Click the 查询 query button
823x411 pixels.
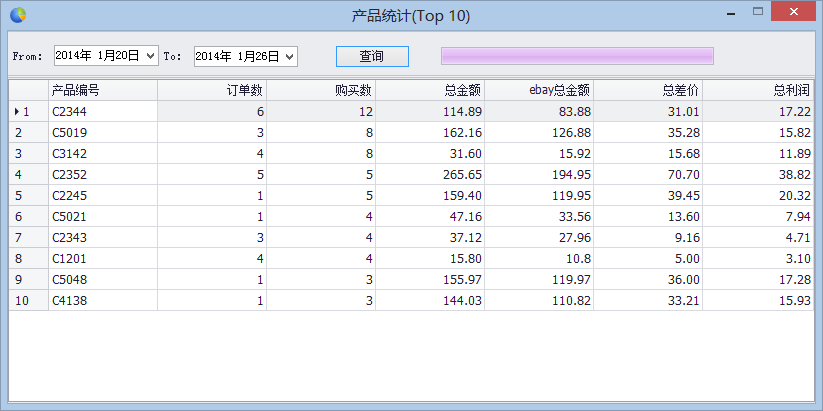pos(372,56)
